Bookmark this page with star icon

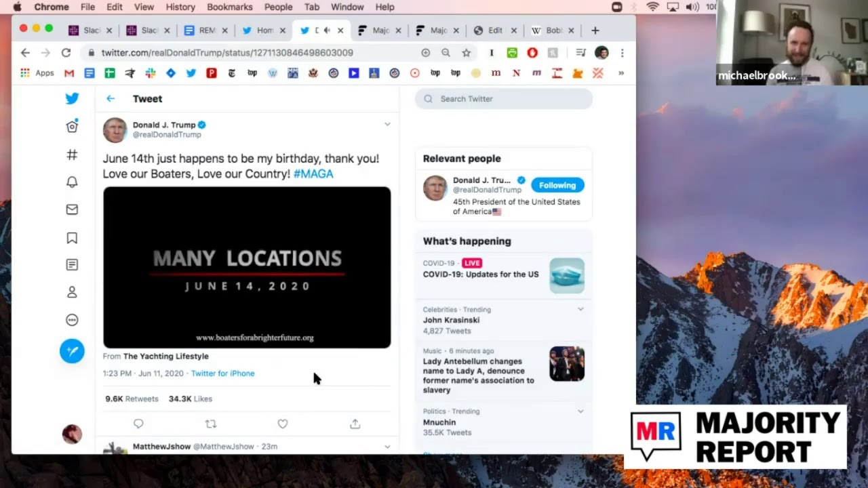coord(467,53)
